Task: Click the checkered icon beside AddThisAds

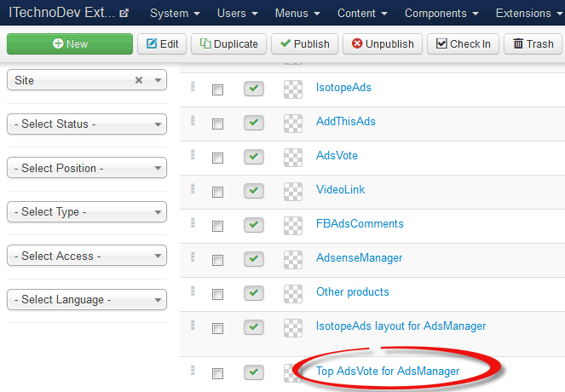Action: click(293, 124)
